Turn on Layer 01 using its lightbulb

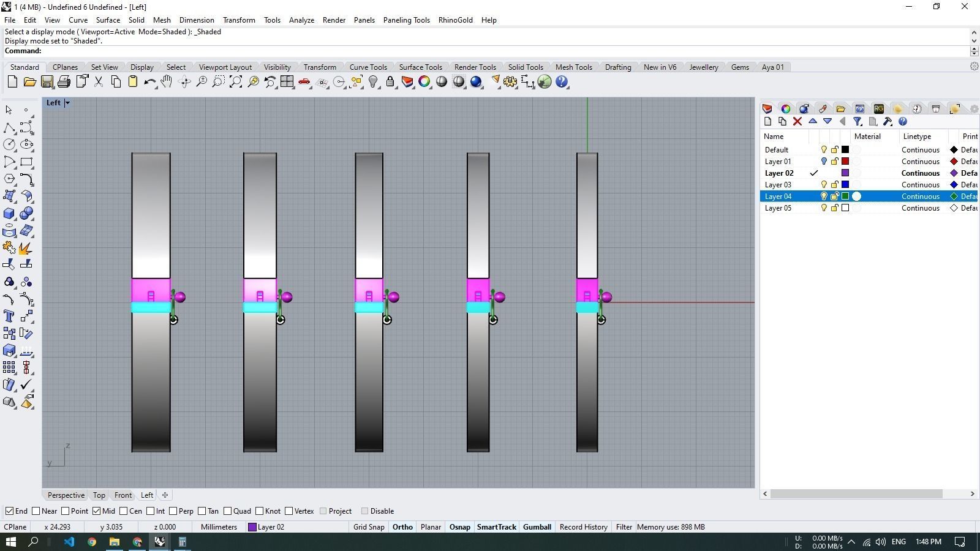824,162
